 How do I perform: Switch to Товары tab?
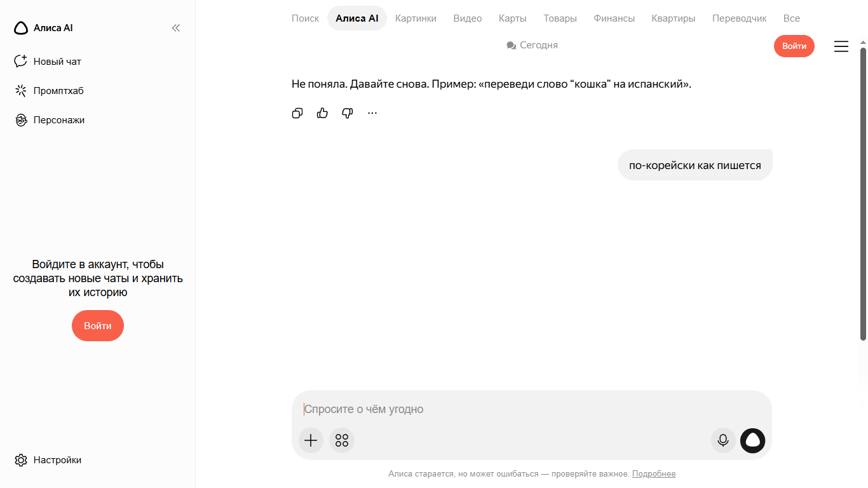[x=560, y=18]
